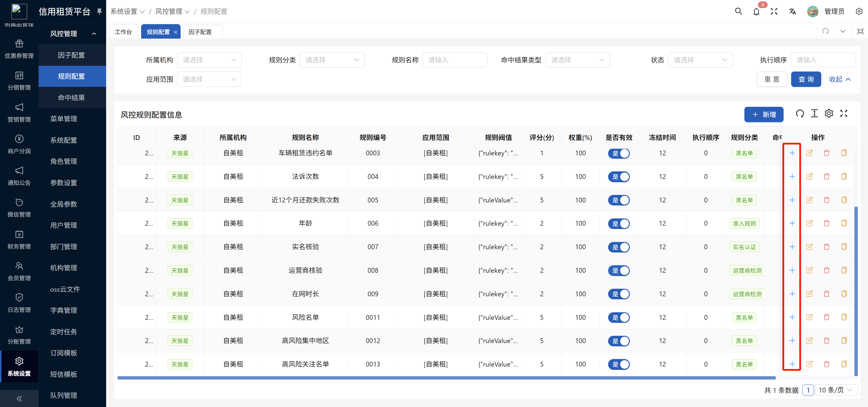868x407 pixels.
Task: Open 优惠券管理 in the sidebar
Action: (x=19, y=49)
